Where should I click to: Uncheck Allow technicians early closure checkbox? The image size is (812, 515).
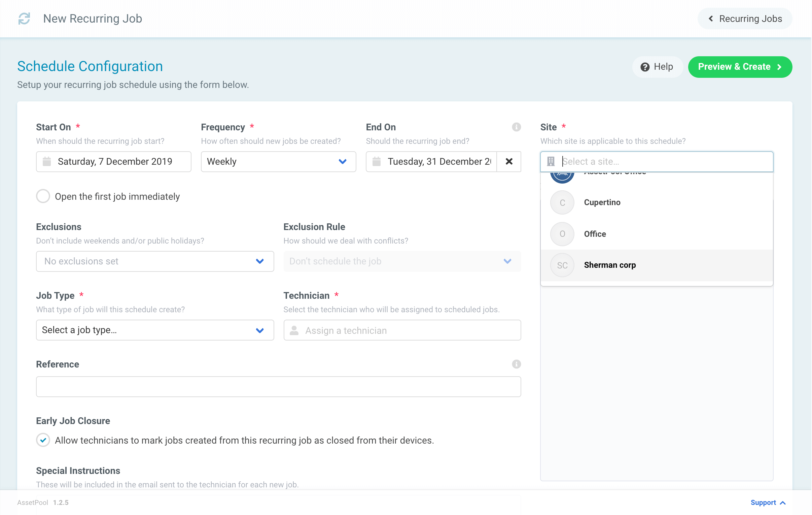click(43, 440)
